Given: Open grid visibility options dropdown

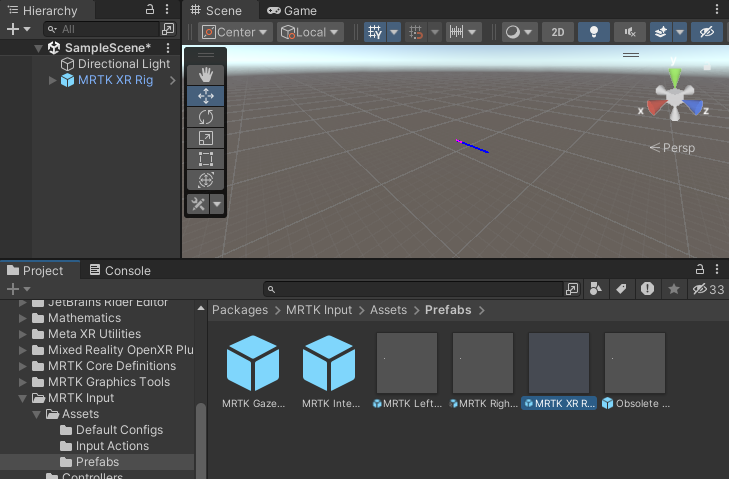Looking at the screenshot, I should coord(394,32).
